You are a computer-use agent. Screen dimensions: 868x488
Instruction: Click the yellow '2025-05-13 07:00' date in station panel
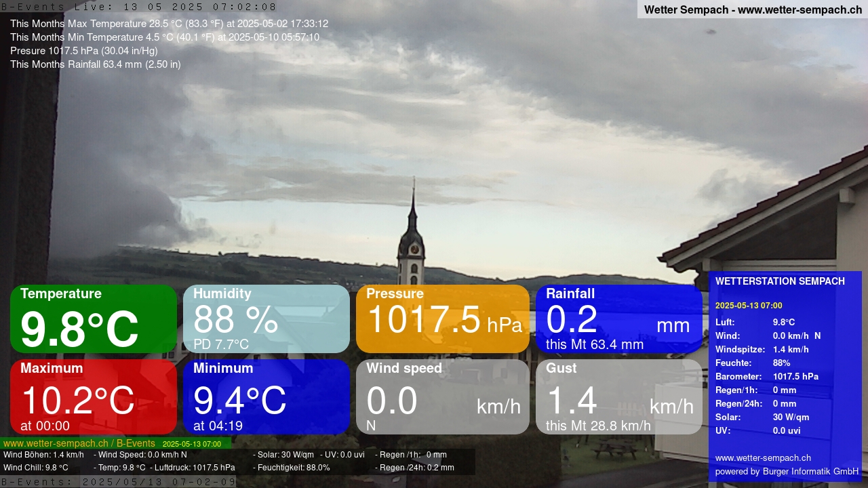[x=749, y=306]
